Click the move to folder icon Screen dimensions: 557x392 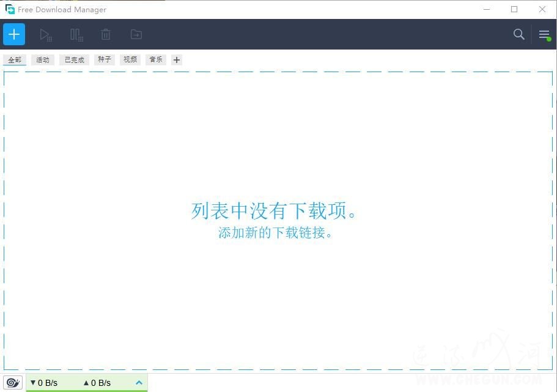coord(136,34)
